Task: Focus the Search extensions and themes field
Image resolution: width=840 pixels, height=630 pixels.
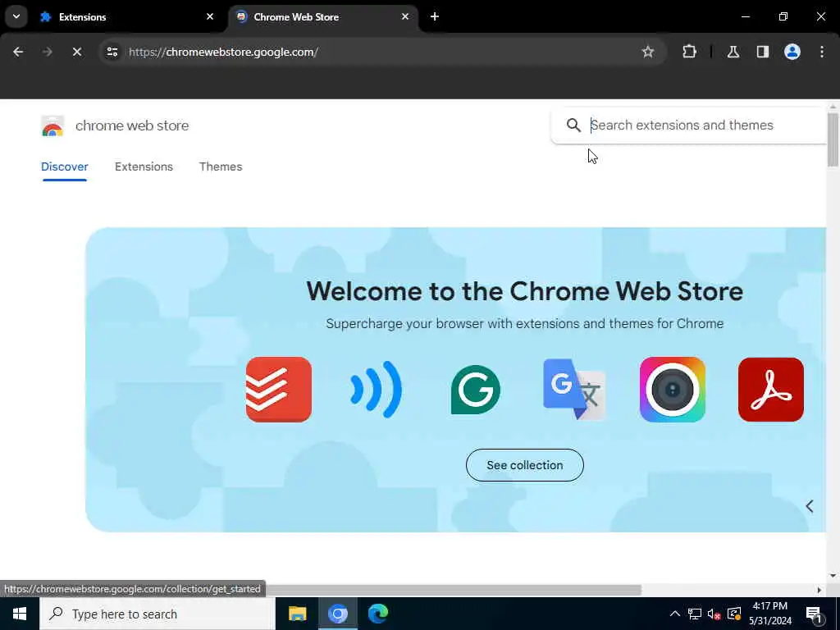Action: (689, 125)
